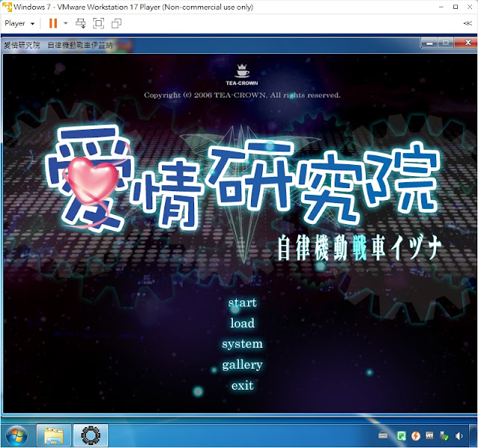Click the orange lightning tray icon
Viewport: 478px width, 448px height.
click(415, 436)
